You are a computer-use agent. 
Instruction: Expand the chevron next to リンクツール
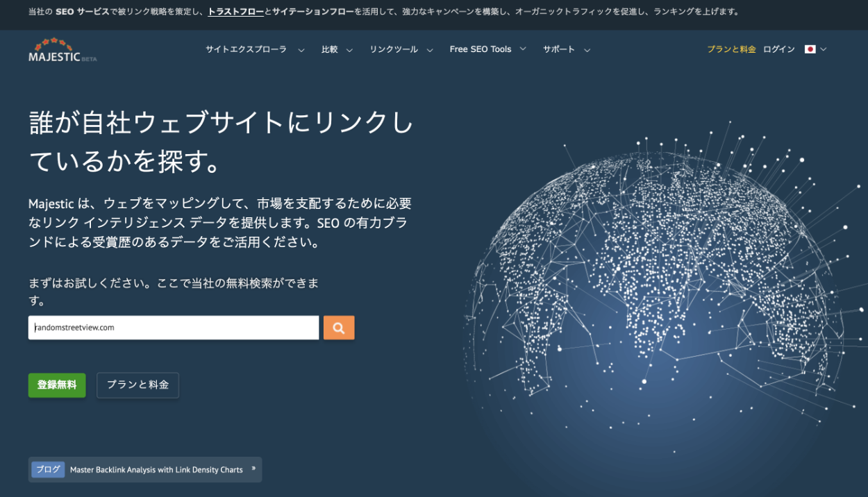(430, 50)
